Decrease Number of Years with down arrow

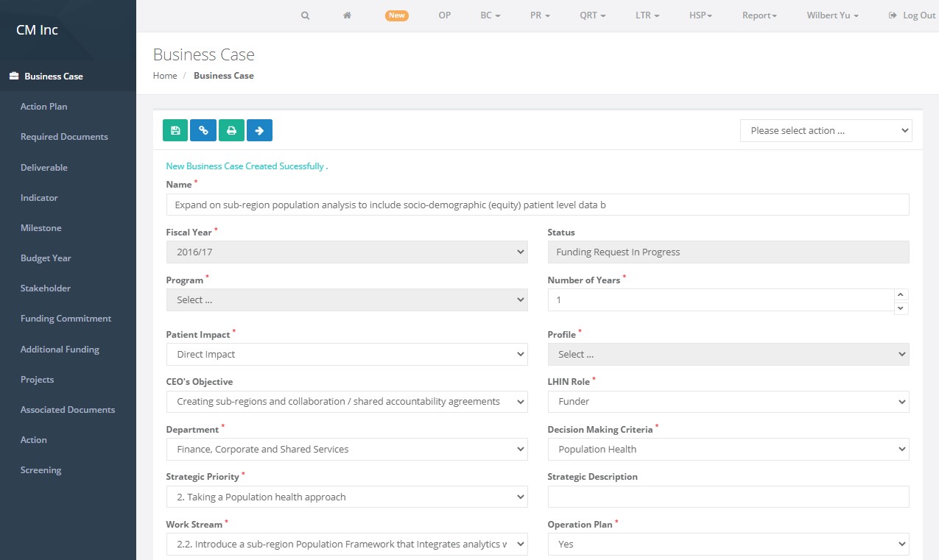point(901,308)
